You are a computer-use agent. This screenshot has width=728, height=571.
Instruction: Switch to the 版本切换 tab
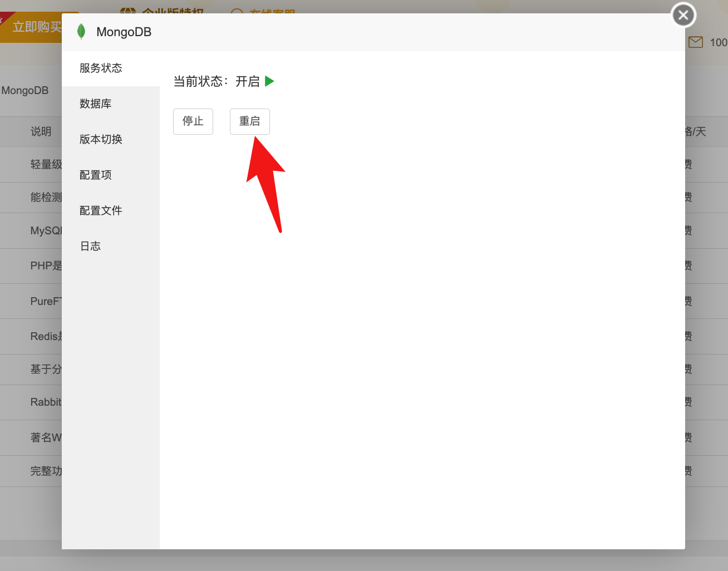[x=111, y=140]
